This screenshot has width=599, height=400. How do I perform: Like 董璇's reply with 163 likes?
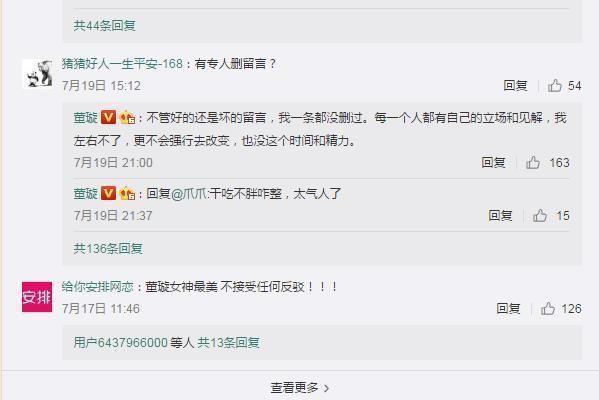click(x=533, y=162)
